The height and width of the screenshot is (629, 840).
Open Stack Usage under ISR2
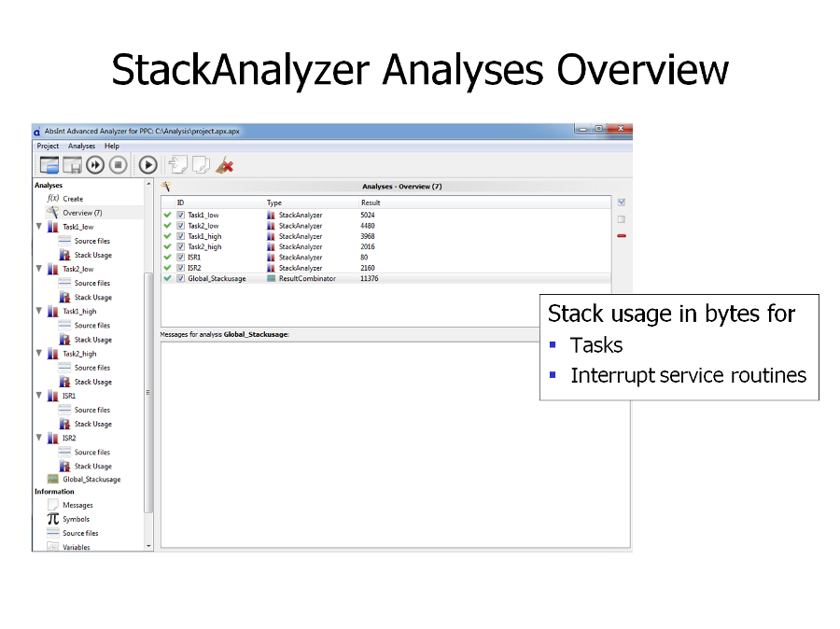pos(93,466)
